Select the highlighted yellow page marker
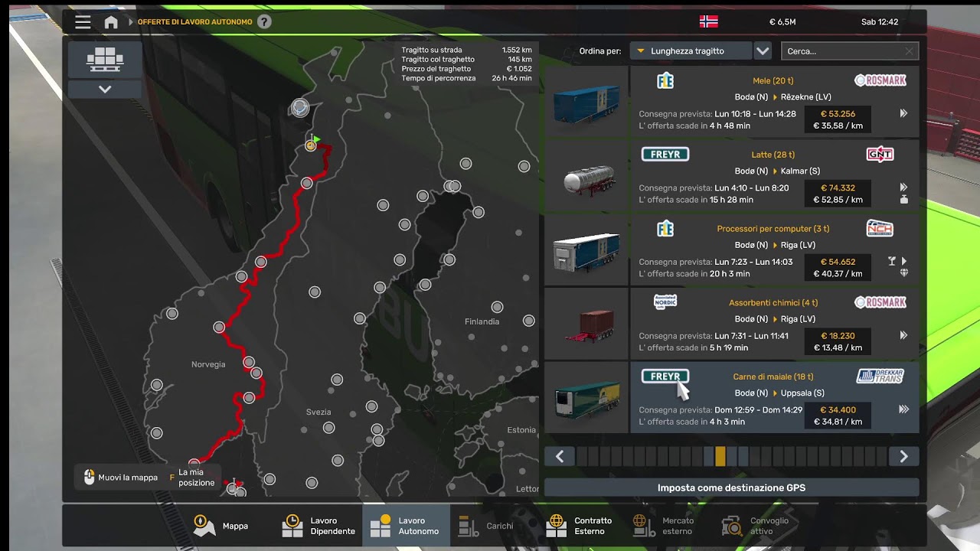This screenshot has height=551, width=980. pyautogui.click(x=720, y=457)
